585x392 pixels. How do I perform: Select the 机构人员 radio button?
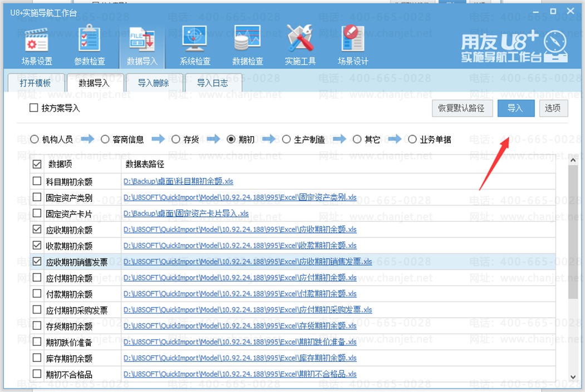pos(35,140)
